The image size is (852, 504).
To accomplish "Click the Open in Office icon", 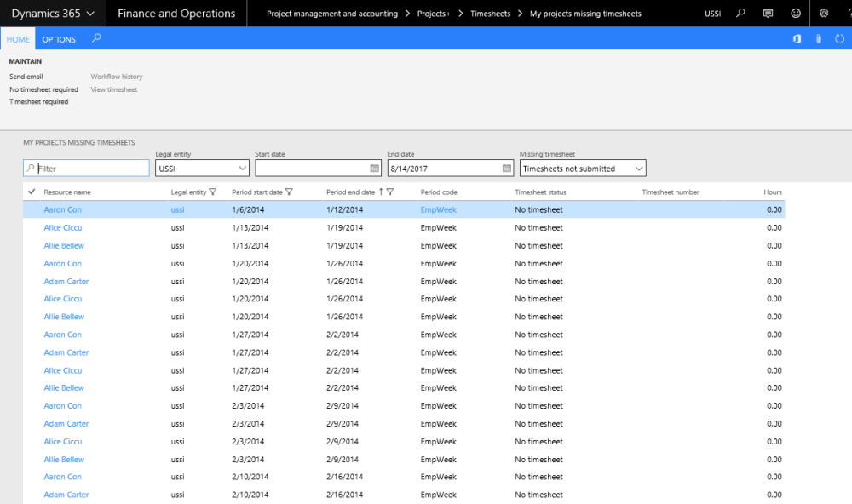I will coord(797,39).
